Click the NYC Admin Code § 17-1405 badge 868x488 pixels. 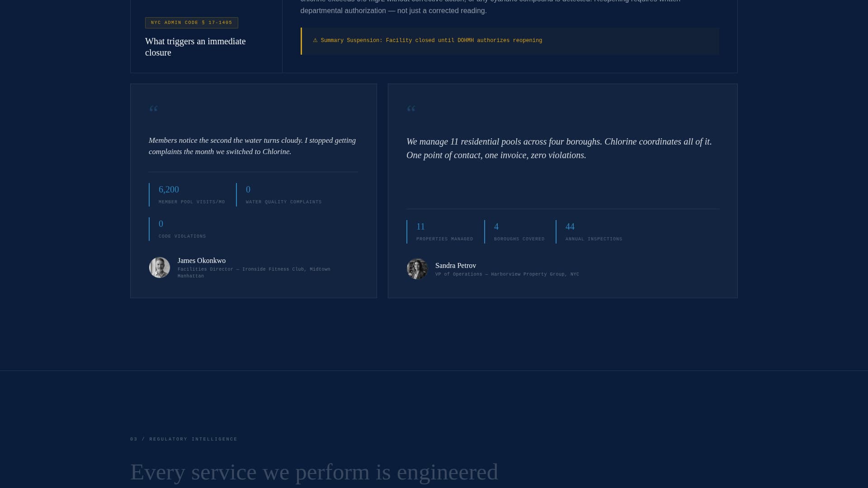point(192,23)
